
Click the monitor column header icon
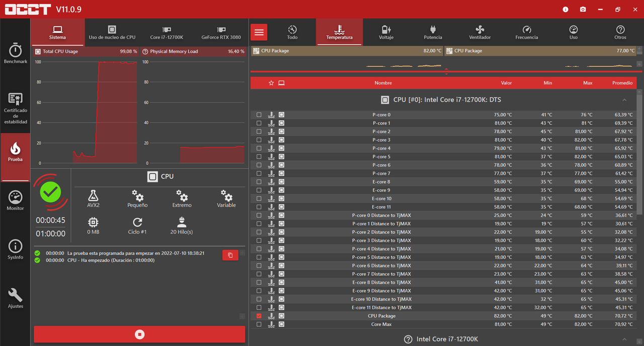(281, 83)
